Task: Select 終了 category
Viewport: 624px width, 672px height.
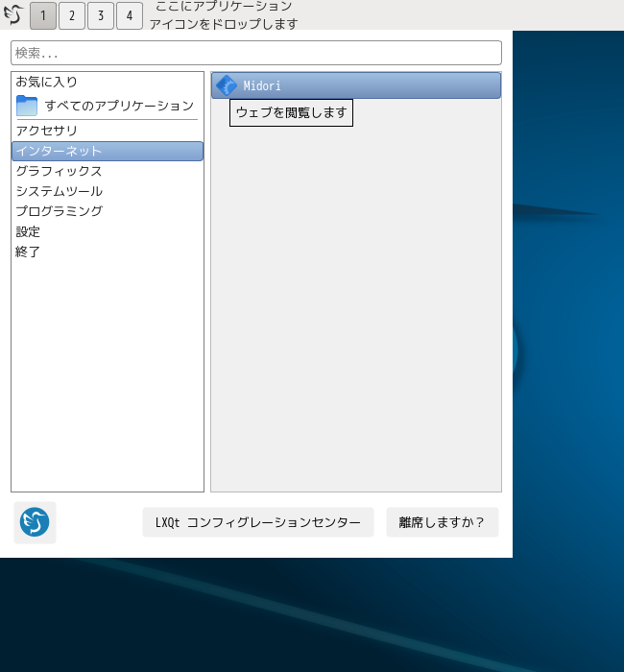Action: click(x=108, y=252)
